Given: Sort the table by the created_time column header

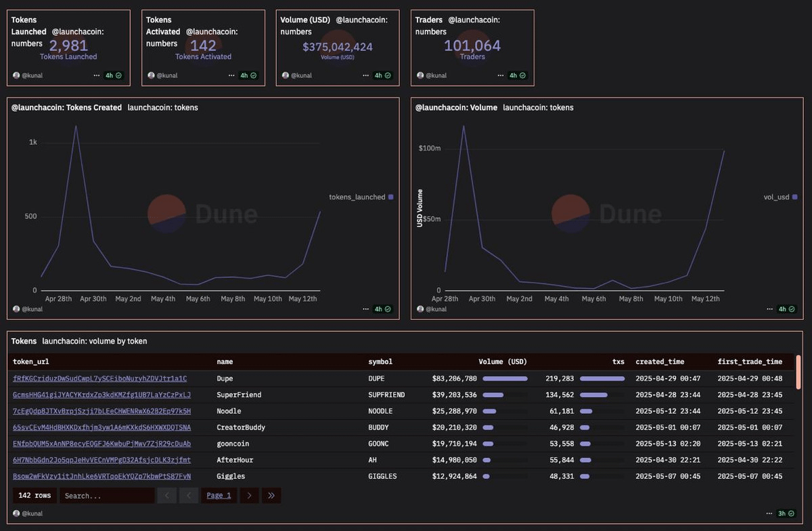Looking at the screenshot, I should point(660,362).
